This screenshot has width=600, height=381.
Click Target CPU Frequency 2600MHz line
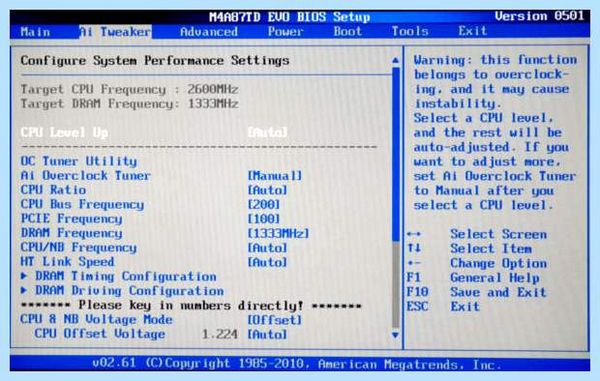(x=129, y=90)
